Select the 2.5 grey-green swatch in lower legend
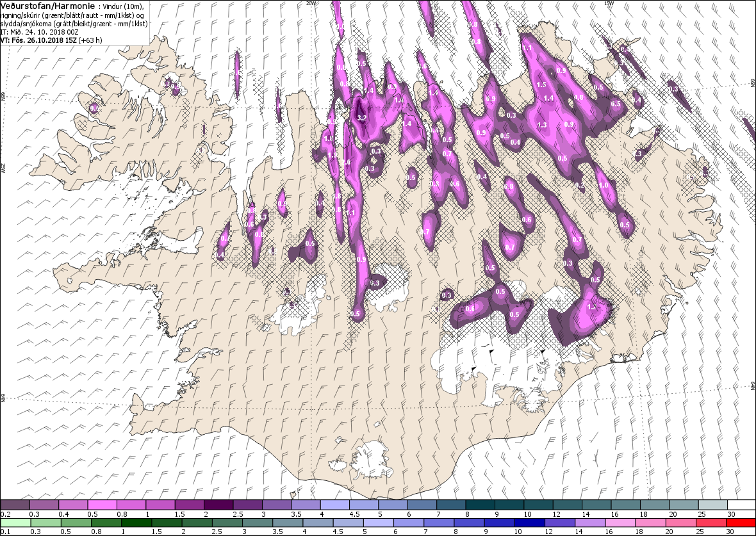 coord(227,523)
